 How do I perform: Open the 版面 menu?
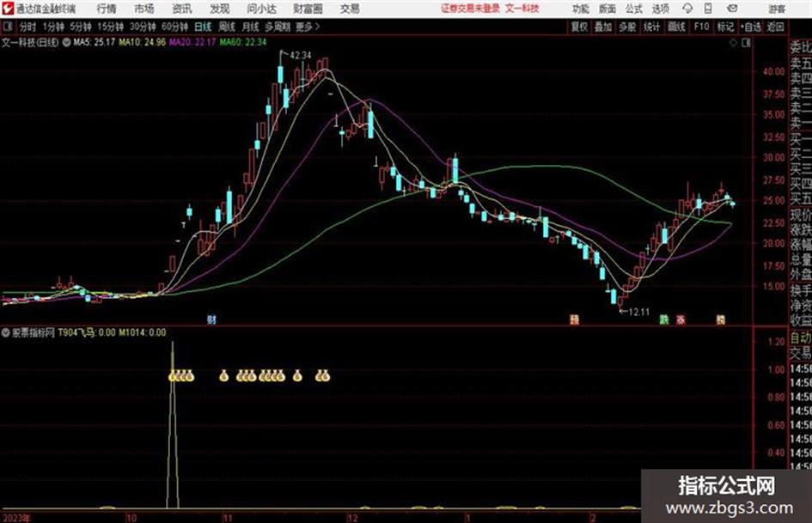click(607, 9)
